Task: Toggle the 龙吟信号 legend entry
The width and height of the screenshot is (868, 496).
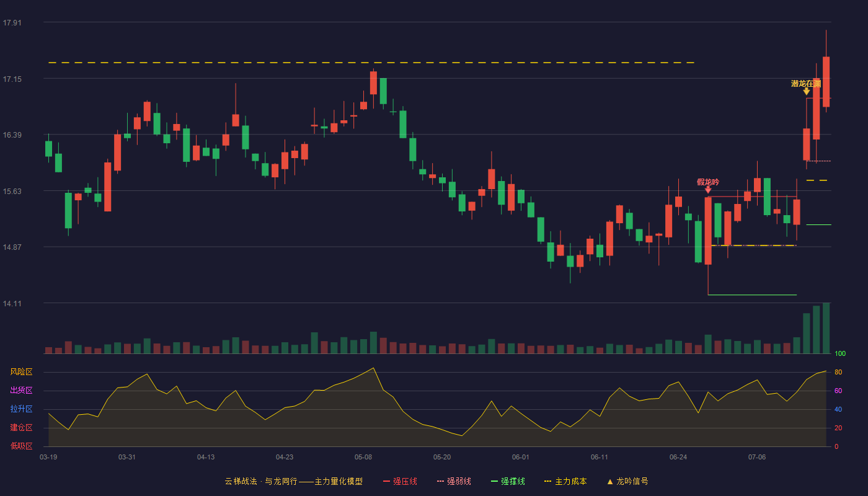Action: pos(627,481)
